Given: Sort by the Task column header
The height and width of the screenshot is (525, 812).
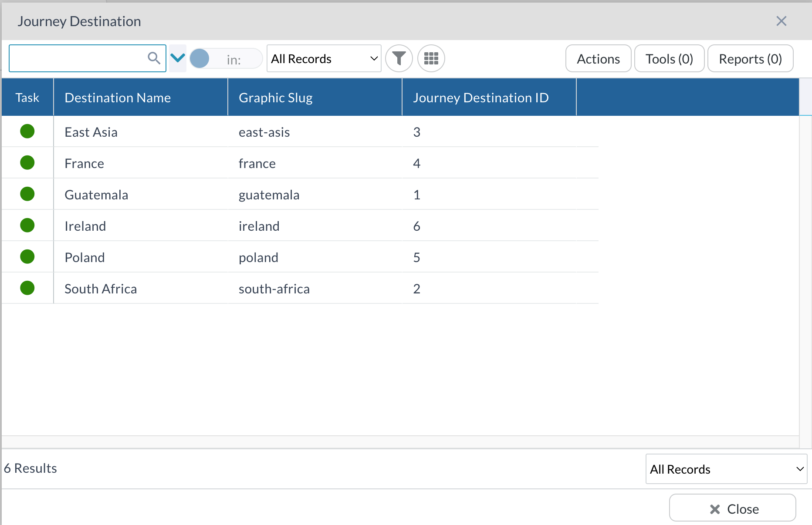Looking at the screenshot, I should (27, 98).
